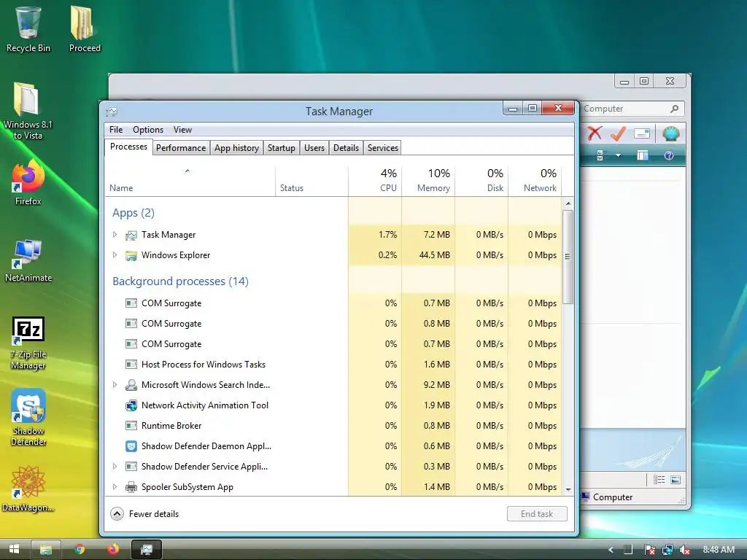Select the Runtime Broker process row
The height and width of the screenshot is (560, 747).
tap(333, 425)
